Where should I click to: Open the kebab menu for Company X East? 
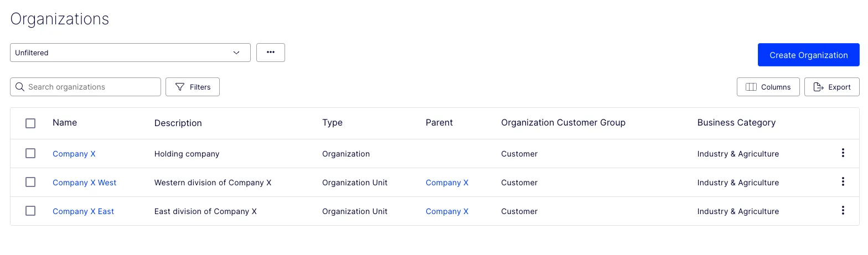[843, 211]
